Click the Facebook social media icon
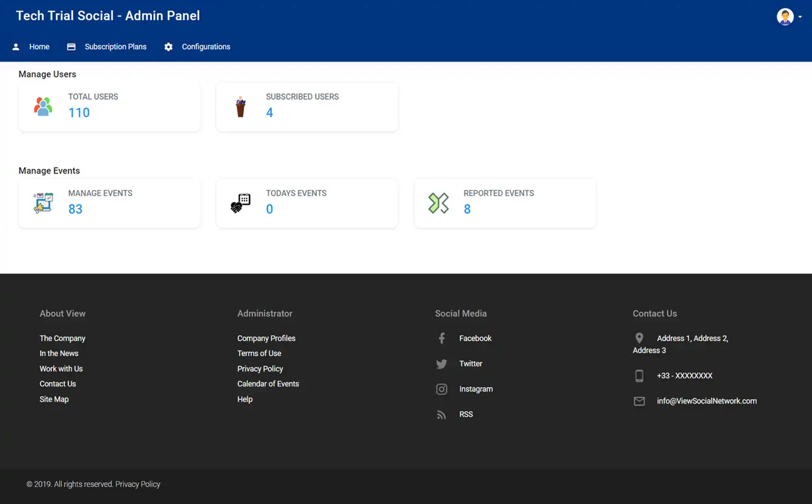812x504 pixels. 441,338
